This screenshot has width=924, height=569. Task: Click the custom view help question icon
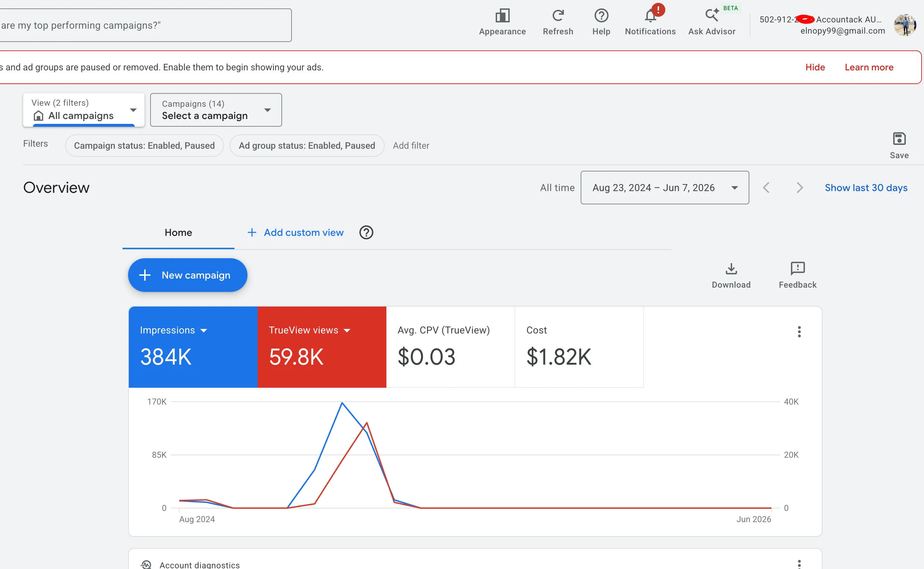[x=366, y=233]
